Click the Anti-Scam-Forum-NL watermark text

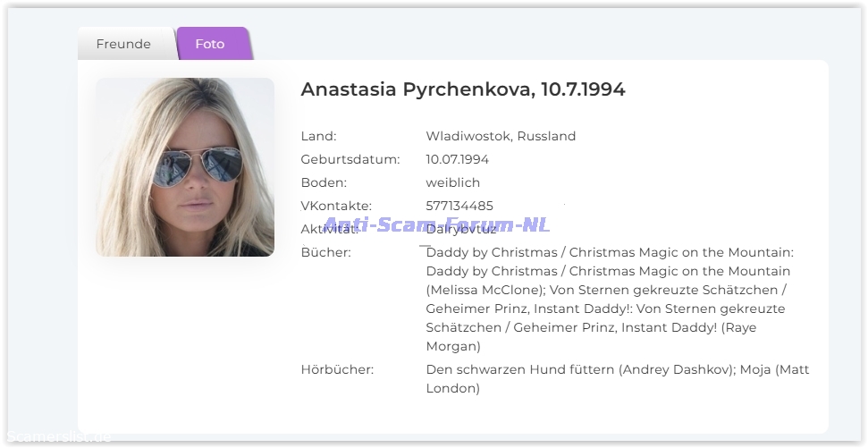point(435,225)
